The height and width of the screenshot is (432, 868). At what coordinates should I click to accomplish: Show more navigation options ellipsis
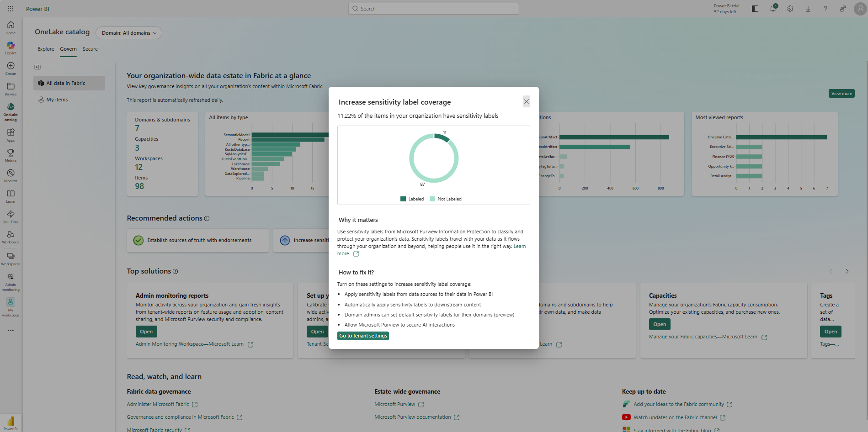[11, 330]
